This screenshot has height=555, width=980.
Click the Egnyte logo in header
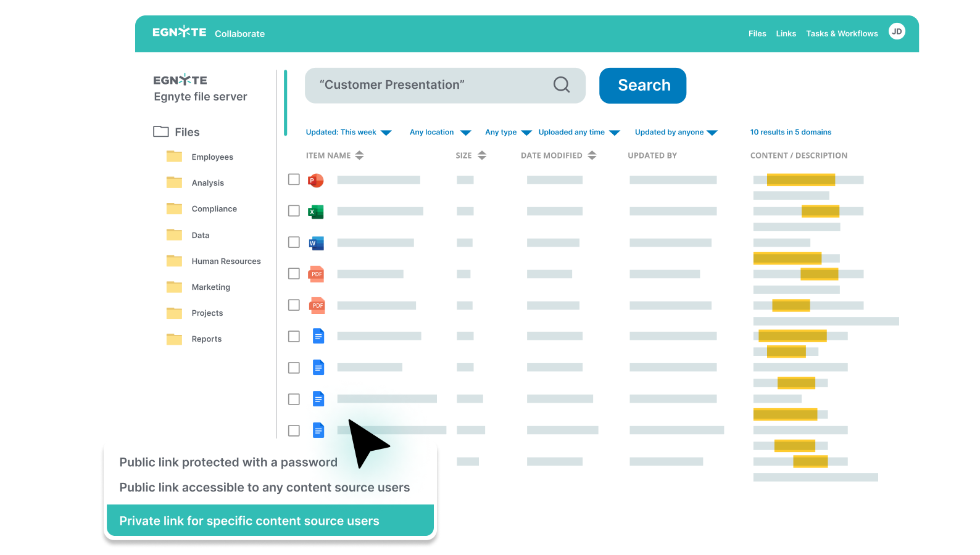(180, 32)
